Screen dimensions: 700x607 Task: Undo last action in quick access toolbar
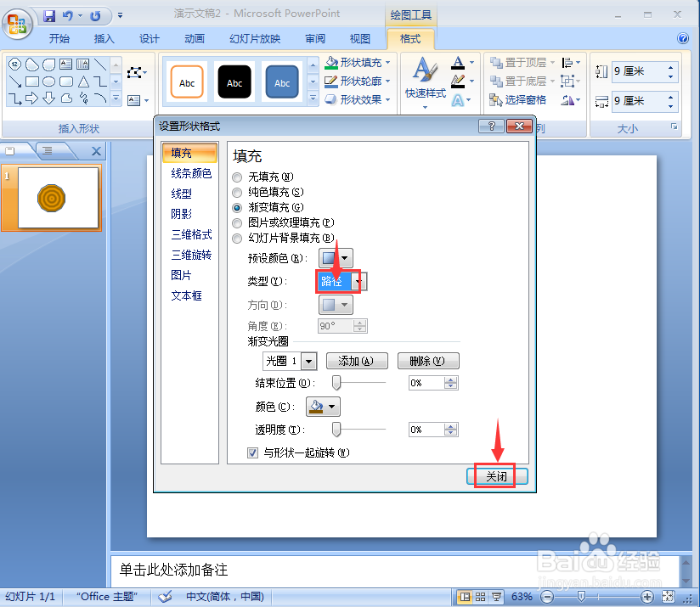(x=68, y=16)
